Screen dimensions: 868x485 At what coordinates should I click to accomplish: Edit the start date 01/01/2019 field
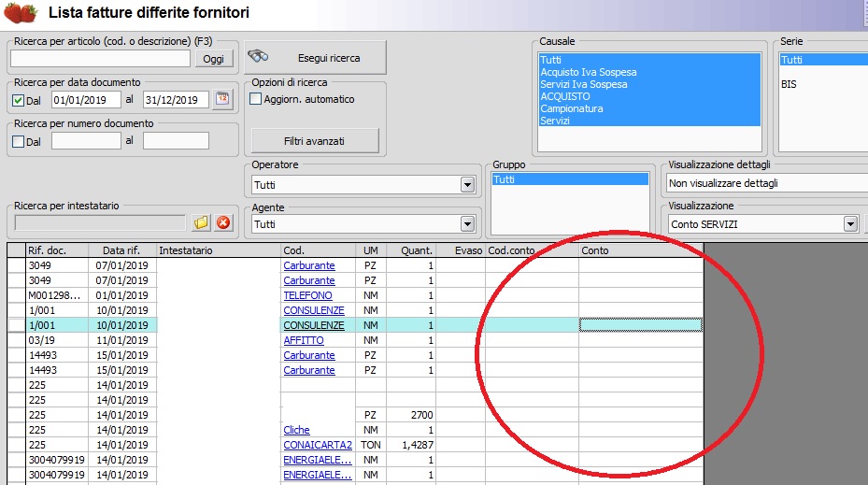(86, 100)
